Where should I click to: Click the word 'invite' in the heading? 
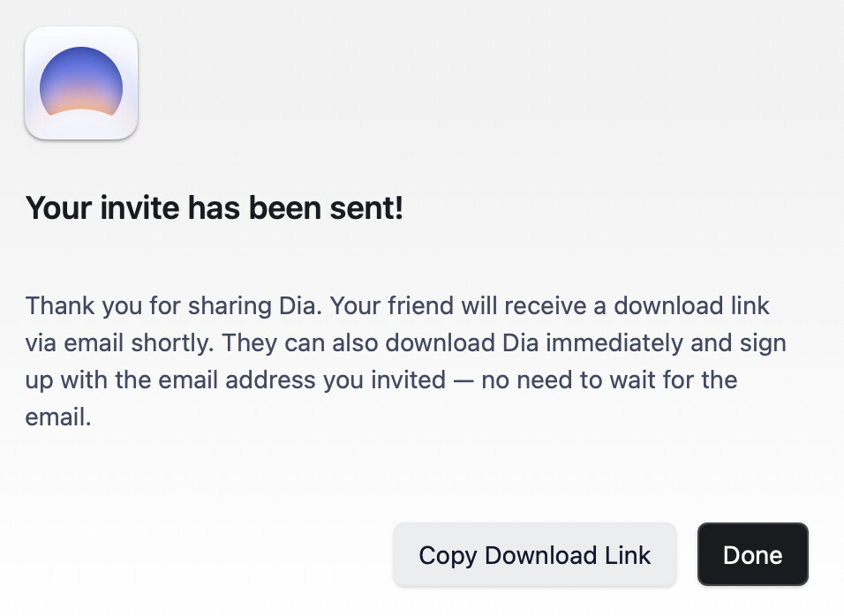point(140,207)
